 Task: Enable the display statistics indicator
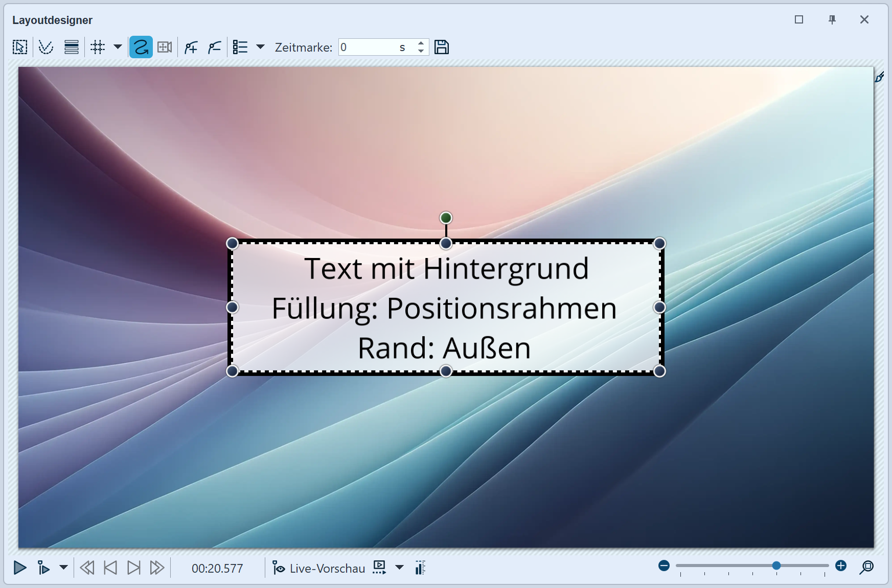point(420,568)
